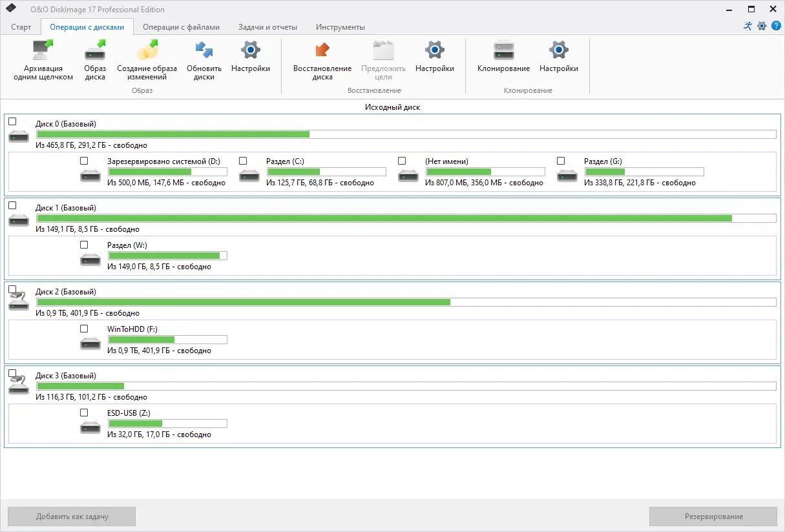Select the Операции с дисками tab
785x532 pixels.
(x=87, y=27)
